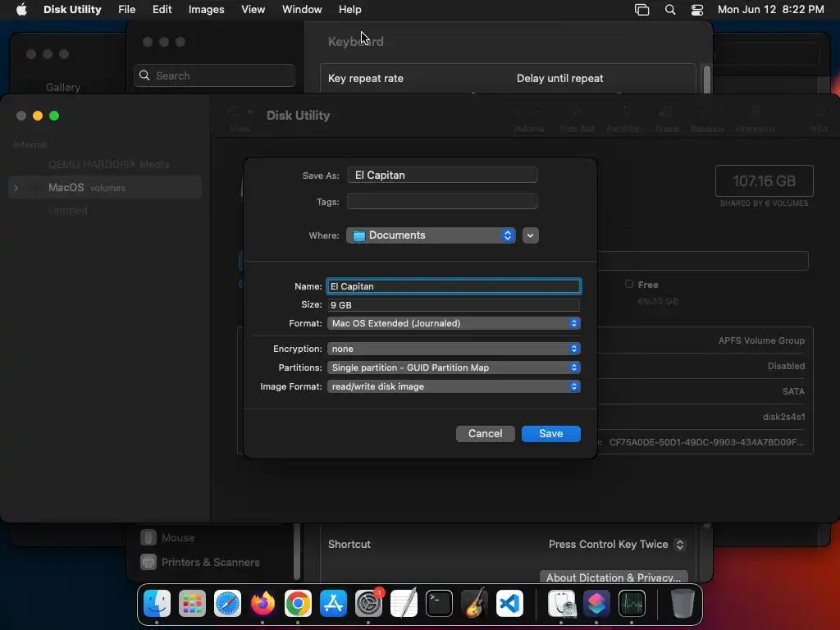
Task: Open the Image Format dropdown
Action: click(454, 386)
